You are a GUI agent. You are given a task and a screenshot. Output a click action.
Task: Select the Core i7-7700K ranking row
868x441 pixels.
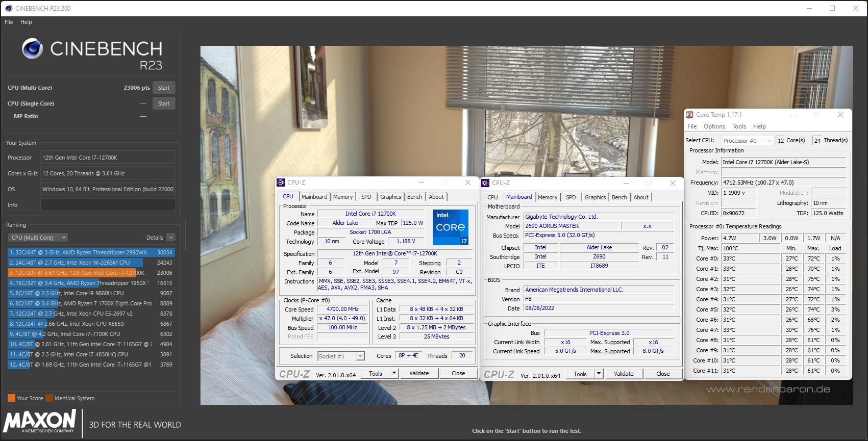click(91, 334)
